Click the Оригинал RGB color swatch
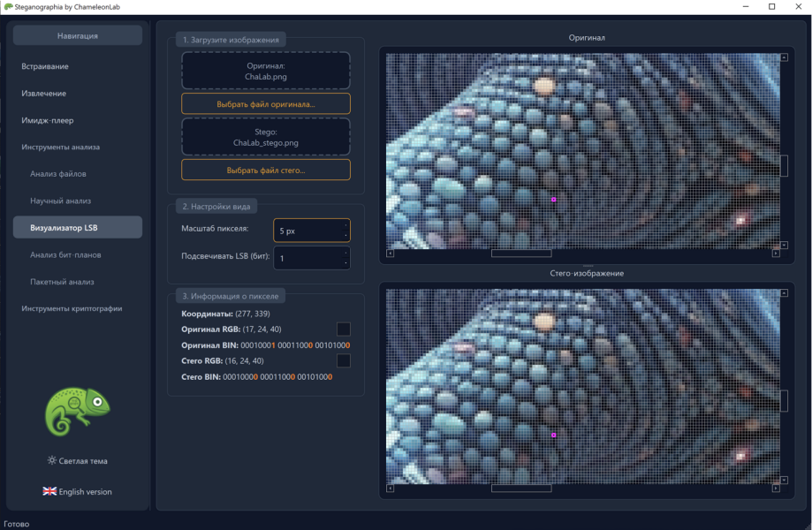Screen dimensions: 812x530 point(344,329)
